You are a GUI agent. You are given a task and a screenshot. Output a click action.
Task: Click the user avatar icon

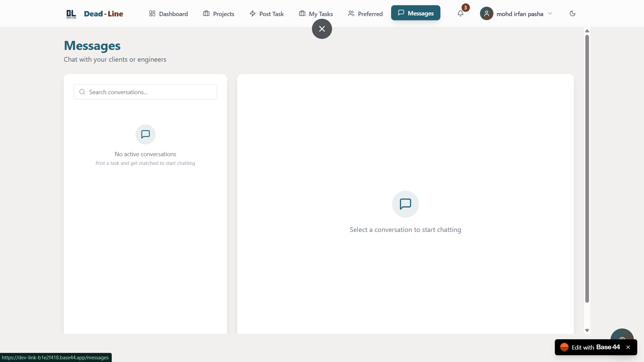486,13
